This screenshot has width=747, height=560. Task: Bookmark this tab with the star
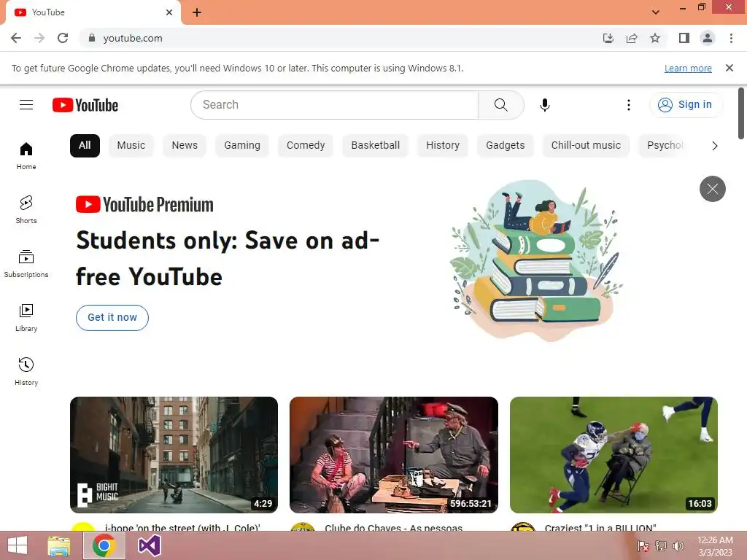coord(655,38)
